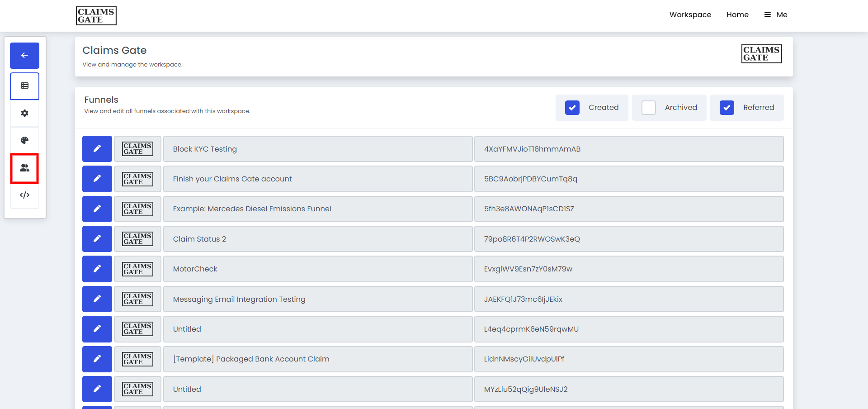The height and width of the screenshot is (409, 868).
Task: Open the Me hamburger menu
Action: click(x=776, y=14)
